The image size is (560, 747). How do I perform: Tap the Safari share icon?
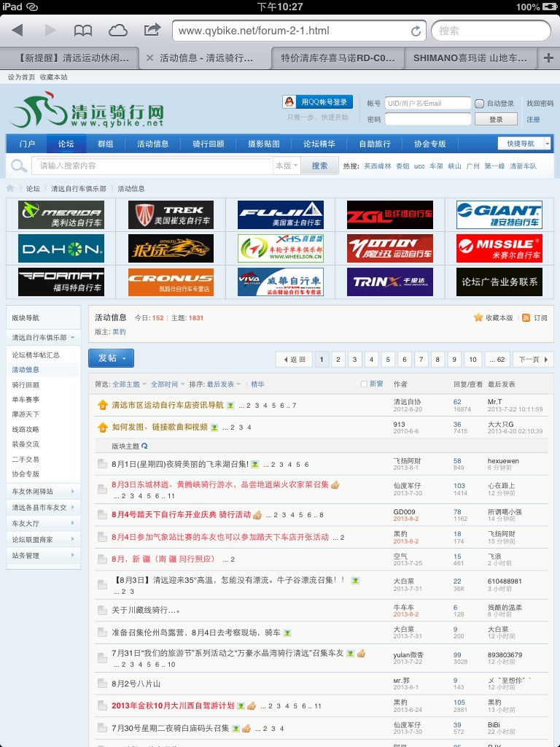pos(152,30)
